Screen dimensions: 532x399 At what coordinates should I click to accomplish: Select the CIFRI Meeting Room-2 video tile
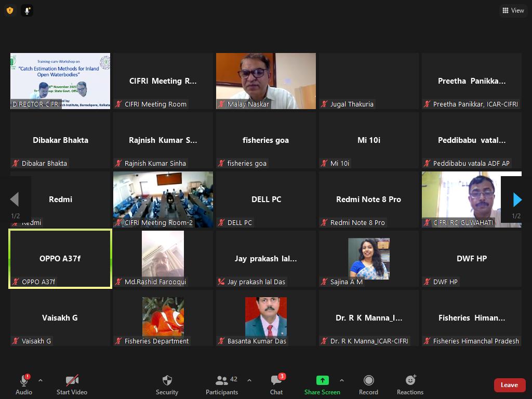click(163, 199)
